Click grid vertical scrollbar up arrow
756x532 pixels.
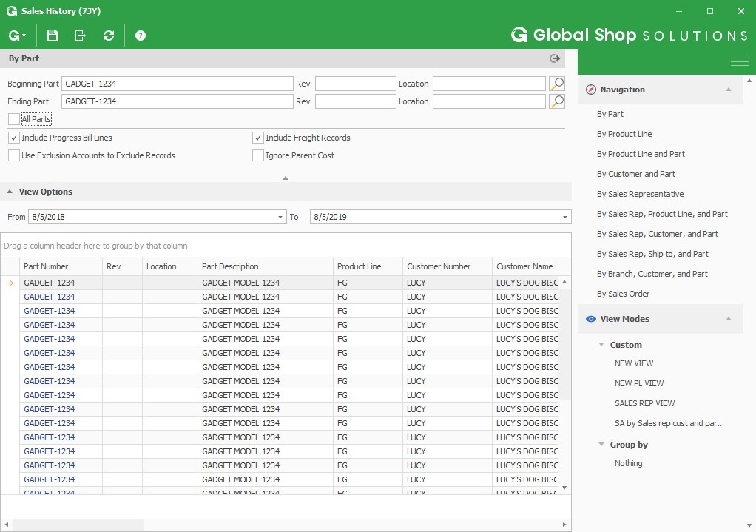pyautogui.click(x=564, y=282)
